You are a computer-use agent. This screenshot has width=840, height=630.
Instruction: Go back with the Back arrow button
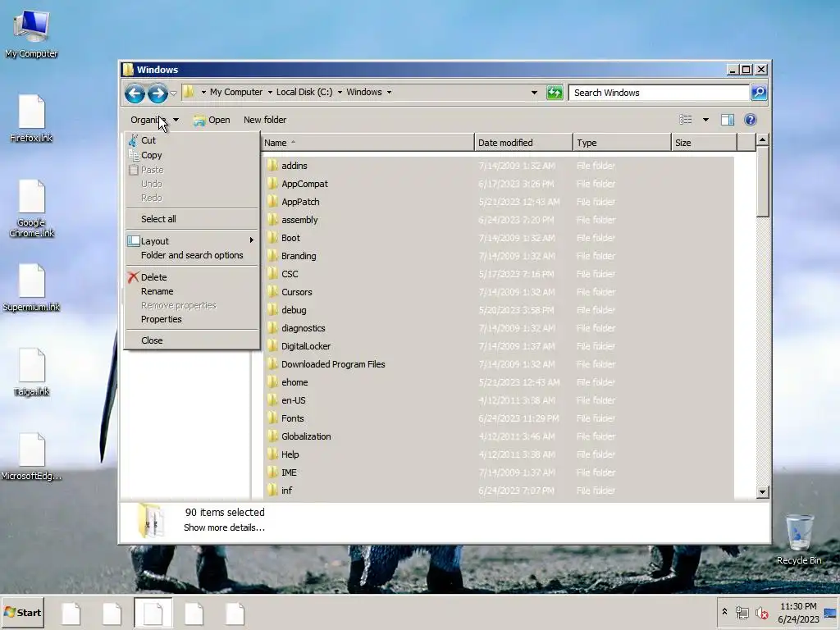[135, 94]
